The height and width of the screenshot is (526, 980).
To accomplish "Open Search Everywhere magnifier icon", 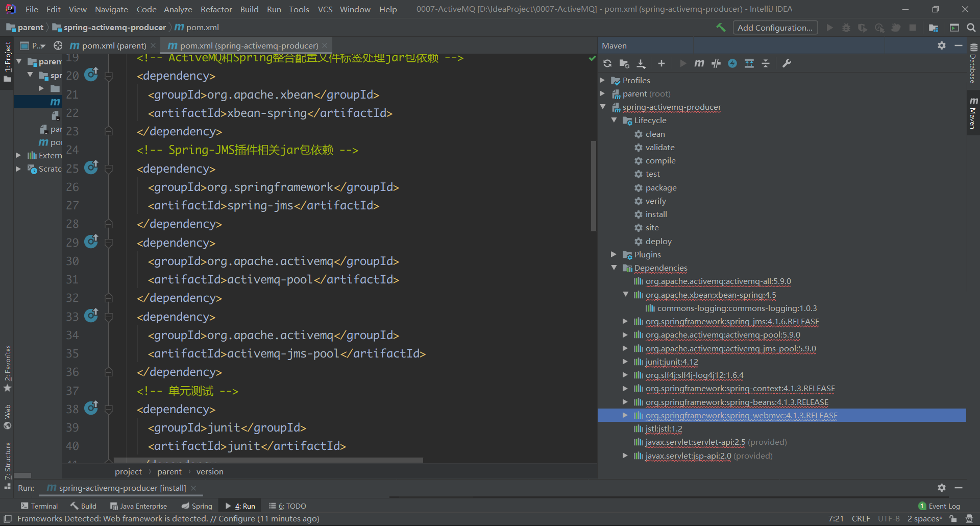I will coord(971,28).
